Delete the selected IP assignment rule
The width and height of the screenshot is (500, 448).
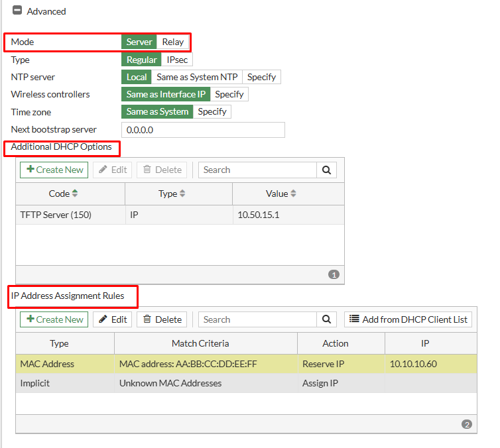coord(162,319)
